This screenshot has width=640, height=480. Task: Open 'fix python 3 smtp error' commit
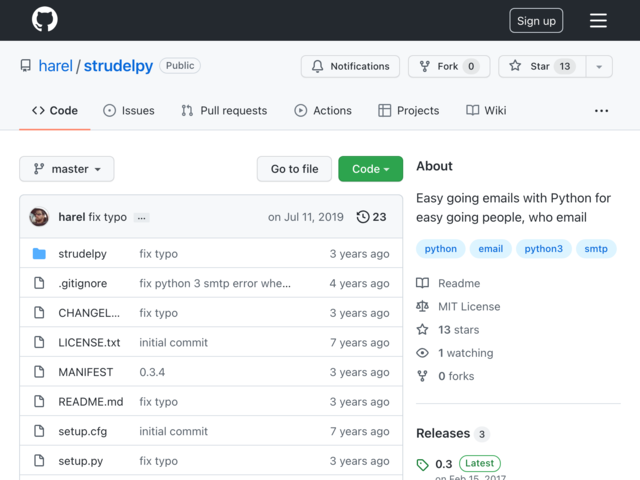coord(215,283)
